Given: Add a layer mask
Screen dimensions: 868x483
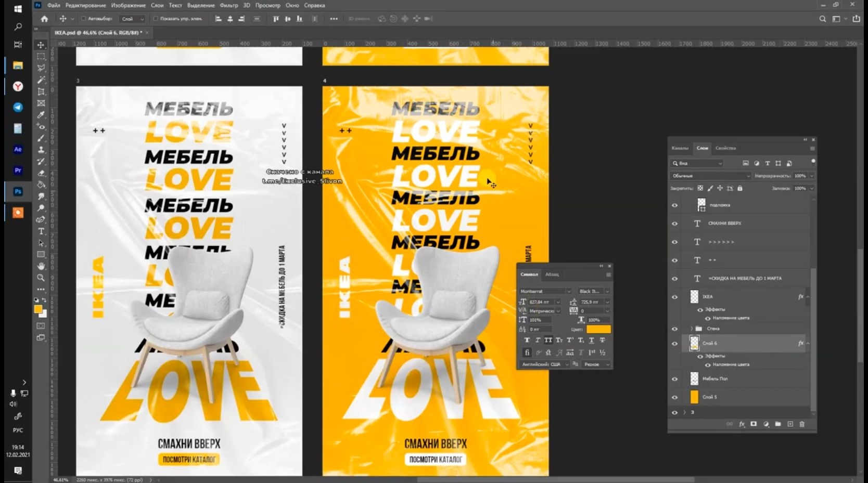Looking at the screenshot, I should [x=754, y=424].
